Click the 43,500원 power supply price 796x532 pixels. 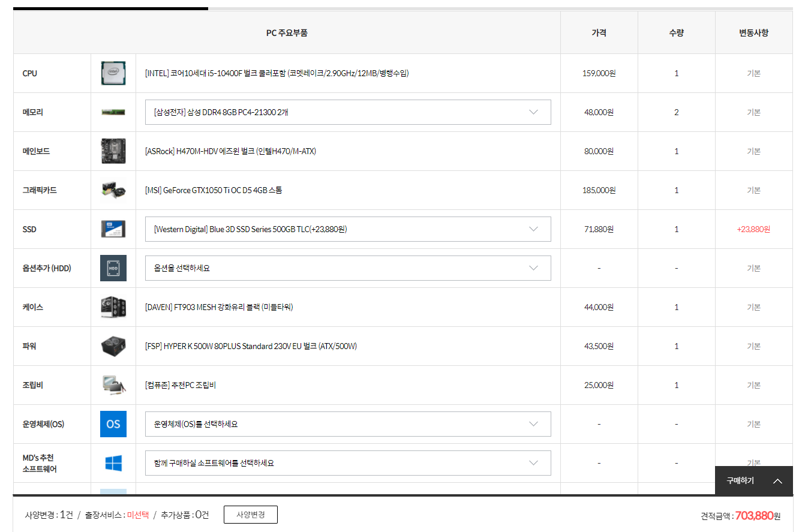599,346
